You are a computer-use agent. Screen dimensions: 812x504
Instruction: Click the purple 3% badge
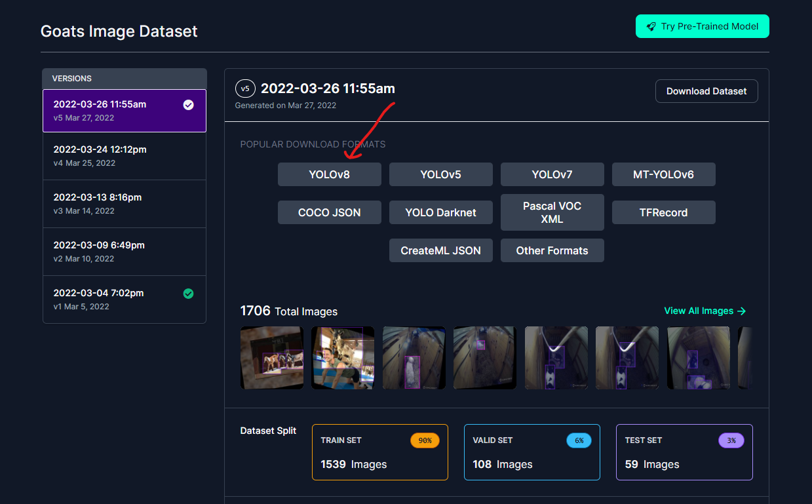[x=731, y=440]
